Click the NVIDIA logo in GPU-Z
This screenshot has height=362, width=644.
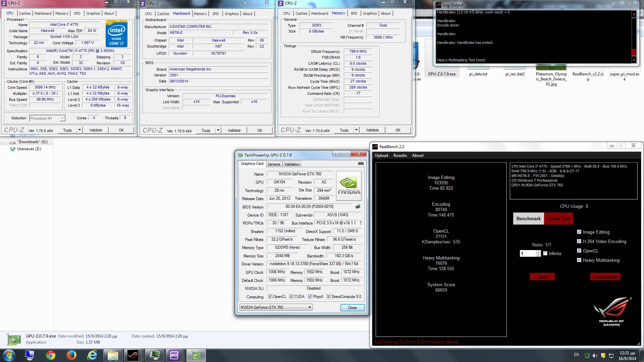pyautogui.click(x=349, y=186)
